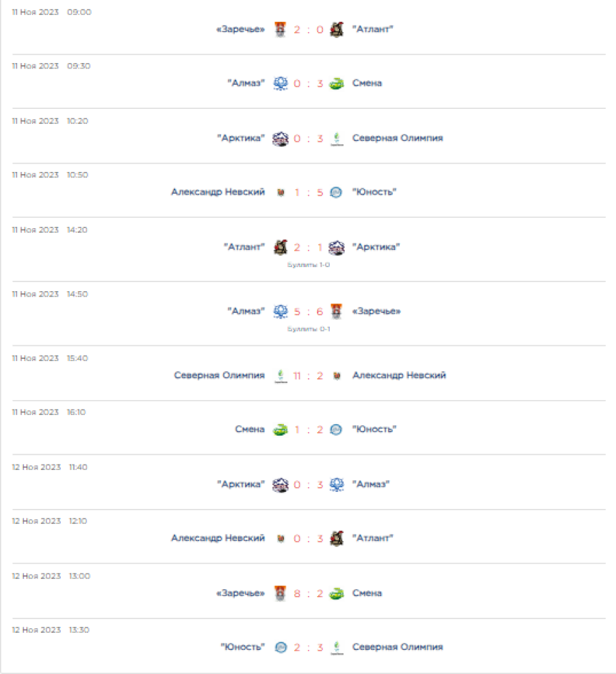This screenshot has width=616, height=674.
Task: Open Северная Олимпия team in 10:20 match
Action: coord(397,138)
